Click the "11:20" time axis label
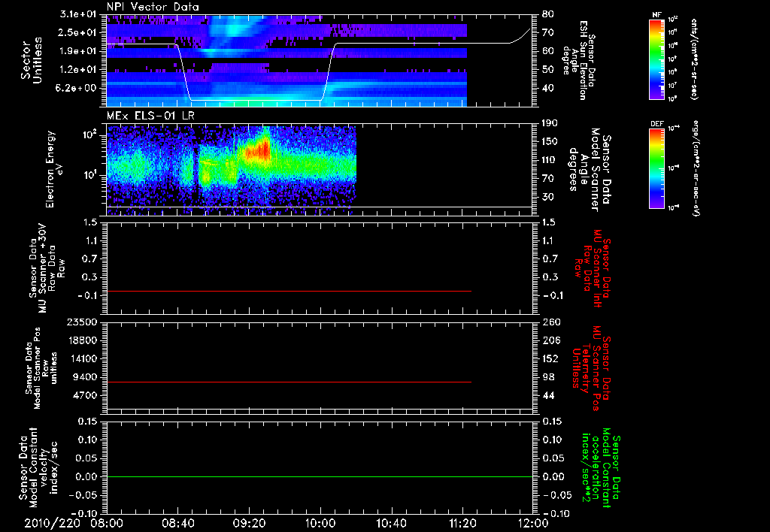This screenshot has height=532, width=770. pos(462,524)
